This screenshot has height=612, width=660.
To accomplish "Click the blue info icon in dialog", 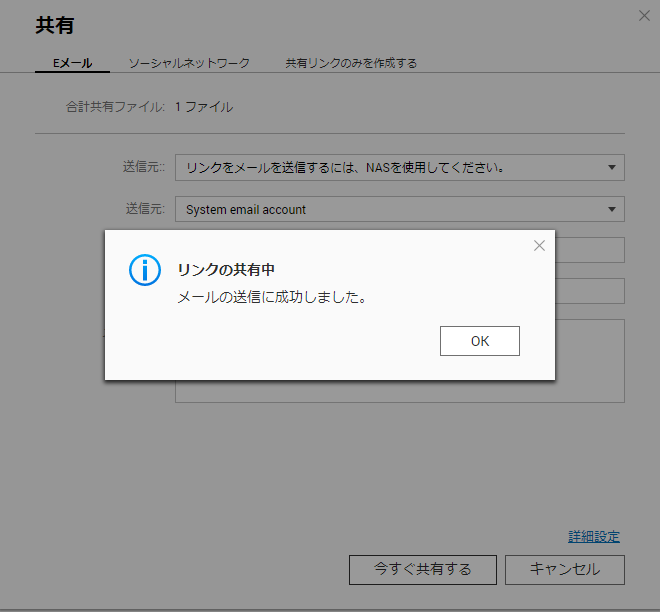I will coord(145,270).
